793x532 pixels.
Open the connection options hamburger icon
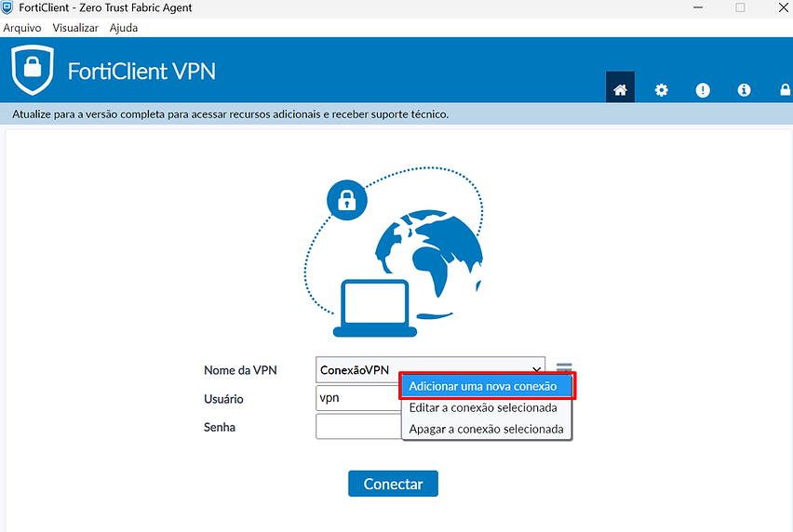(x=564, y=367)
